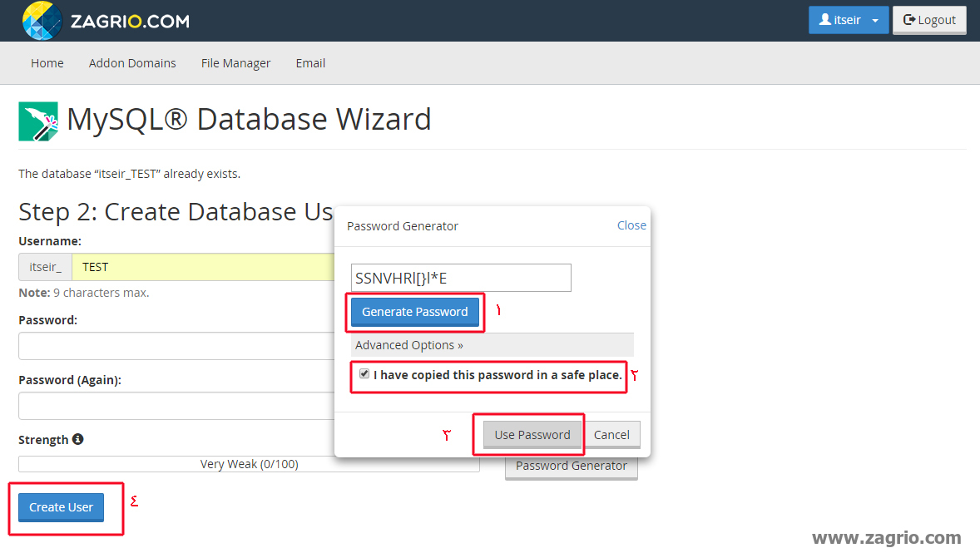This screenshot has height=553, width=980.
Task: Click the Generate Password button
Action: 415,312
